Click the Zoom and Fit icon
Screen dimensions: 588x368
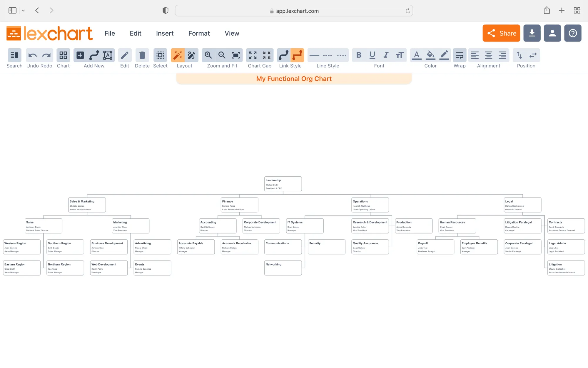[x=236, y=55]
